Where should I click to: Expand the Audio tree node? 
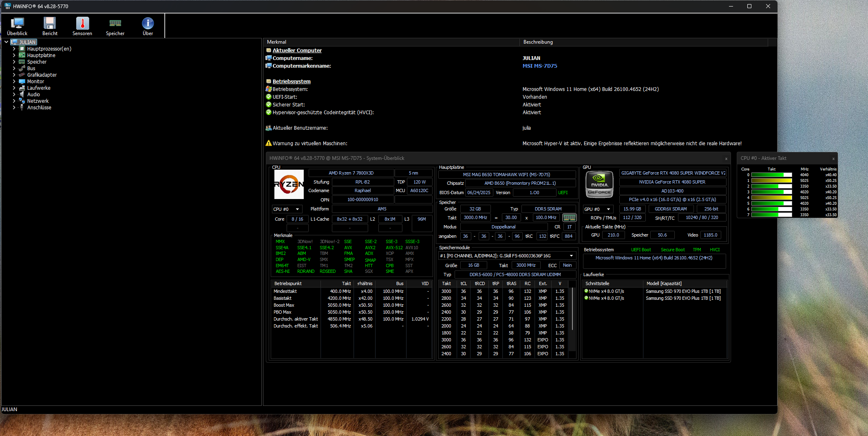click(x=14, y=94)
